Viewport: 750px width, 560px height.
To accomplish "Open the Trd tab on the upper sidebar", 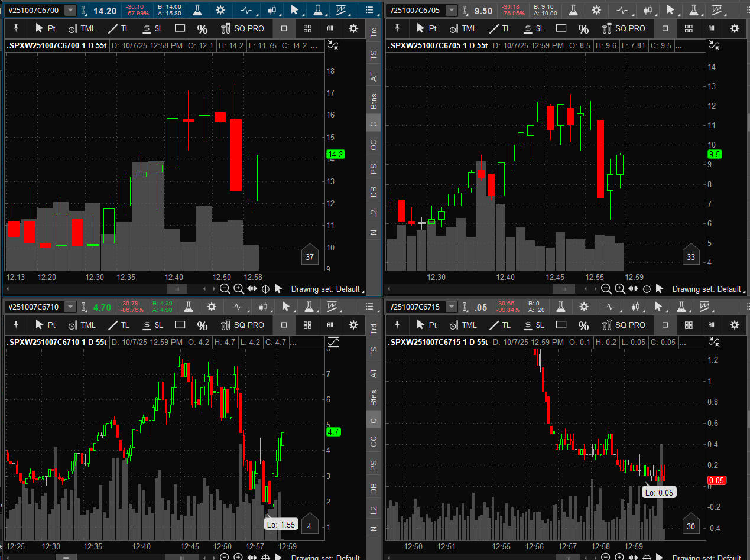I will pyautogui.click(x=374, y=32).
